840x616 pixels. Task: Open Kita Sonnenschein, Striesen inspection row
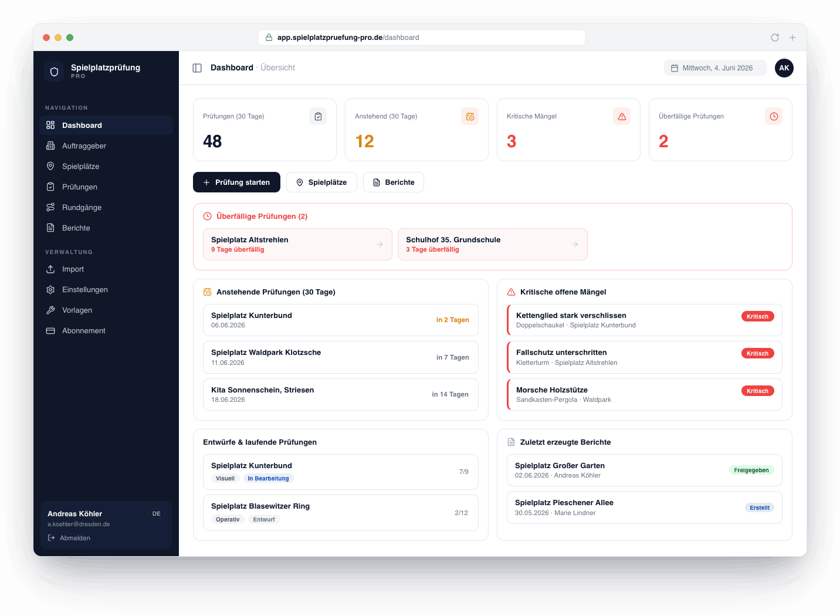(341, 395)
